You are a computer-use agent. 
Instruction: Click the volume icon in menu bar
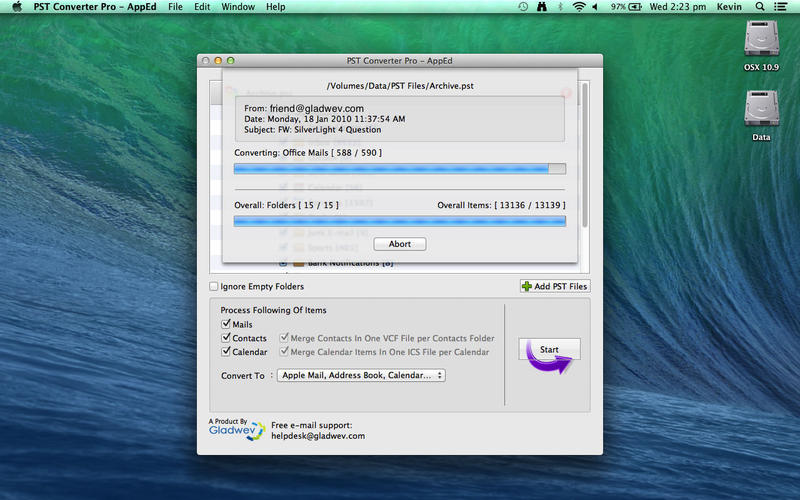pos(595,7)
